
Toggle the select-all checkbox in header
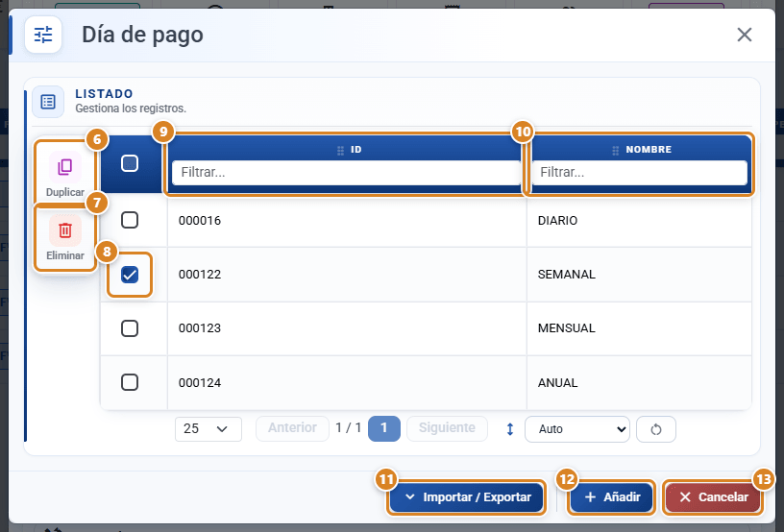click(x=130, y=163)
